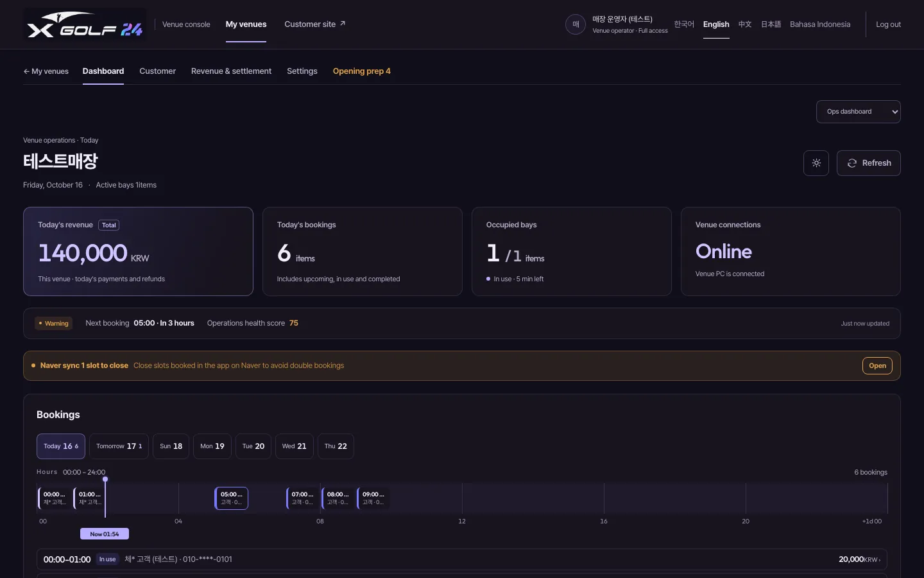Viewport: 924px width, 578px height.
Task: Open the Dashboard tab
Action: click(103, 71)
